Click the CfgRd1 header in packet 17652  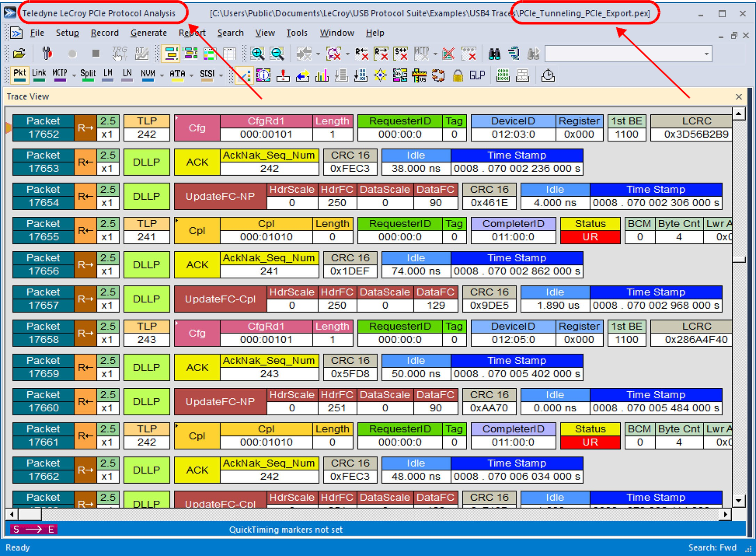(x=266, y=121)
